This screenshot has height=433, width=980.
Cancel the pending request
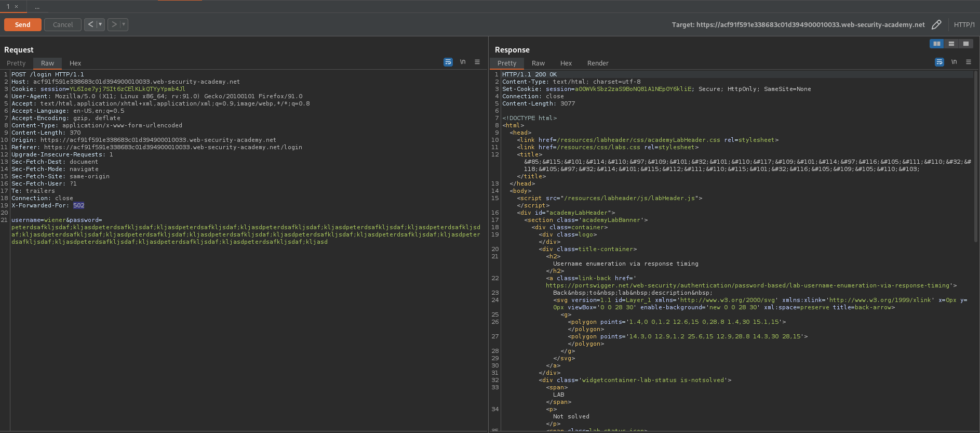point(63,24)
